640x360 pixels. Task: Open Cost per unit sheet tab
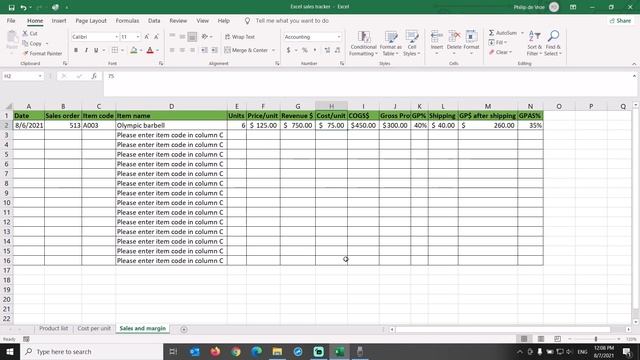click(x=94, y=329)
